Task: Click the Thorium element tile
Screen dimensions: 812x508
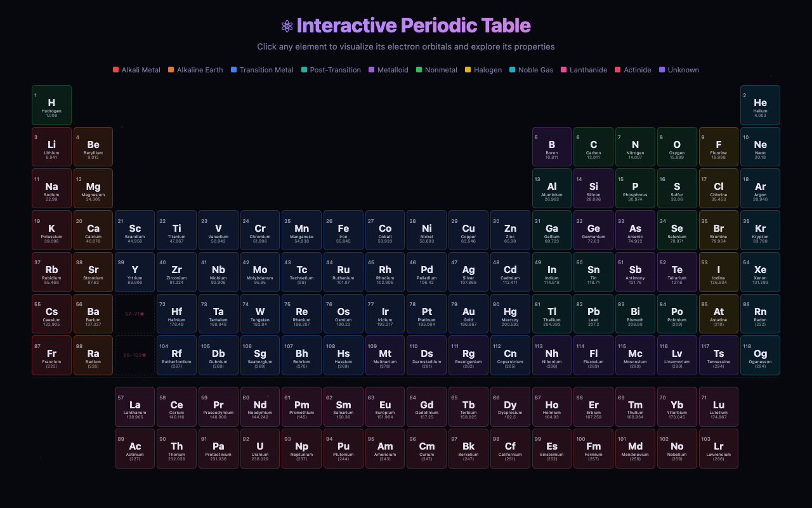Action: [x=176, y=448]
